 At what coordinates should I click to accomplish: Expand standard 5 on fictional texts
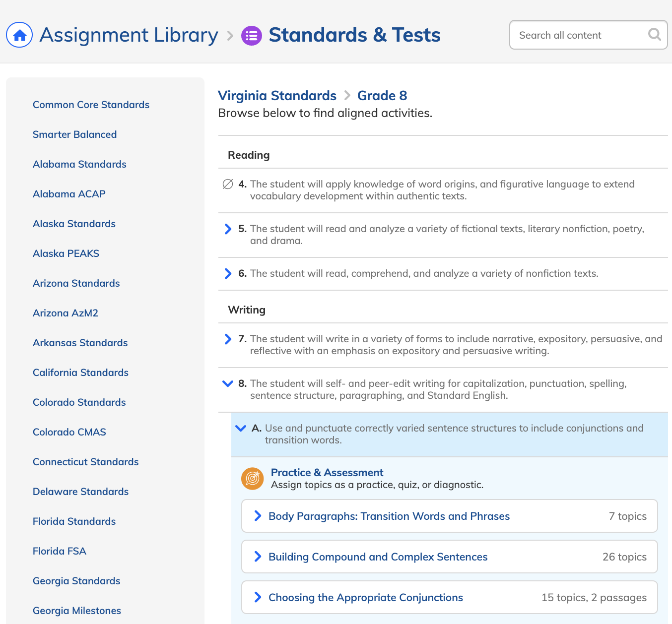point(228,229)
